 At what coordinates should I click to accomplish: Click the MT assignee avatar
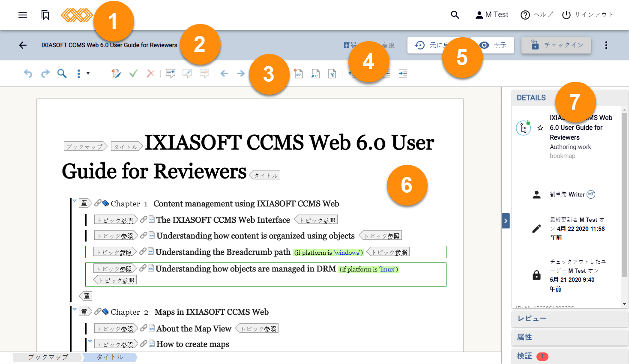(591, 194)
